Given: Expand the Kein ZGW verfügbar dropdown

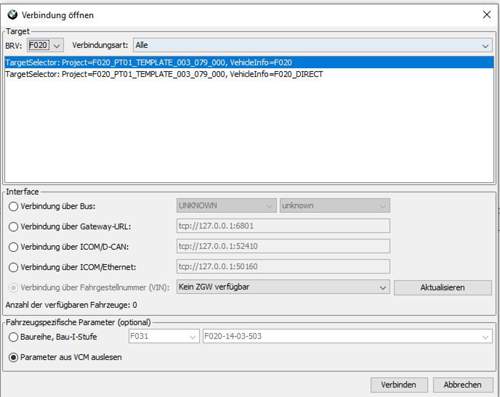Looking at the screenshot, I should click(283, 287).
